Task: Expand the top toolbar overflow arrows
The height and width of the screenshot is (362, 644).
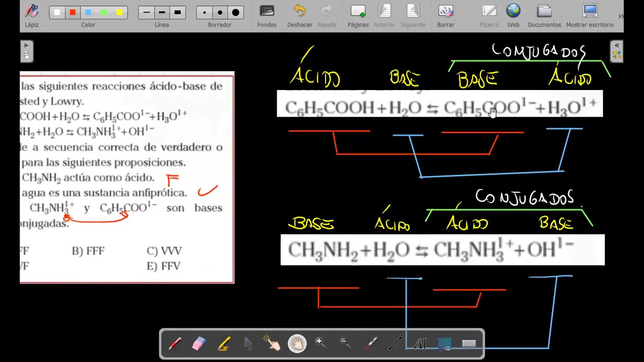Action: [x=620, y=16]
